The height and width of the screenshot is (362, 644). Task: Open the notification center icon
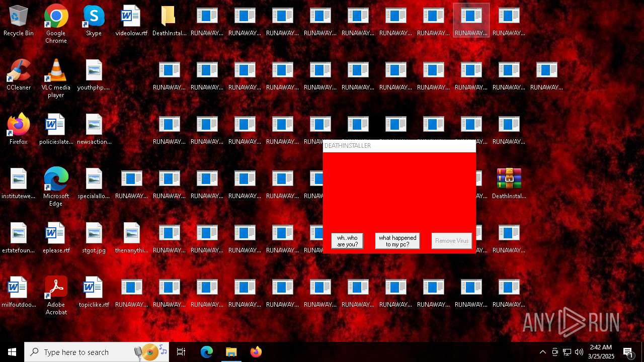coord(628,352)
